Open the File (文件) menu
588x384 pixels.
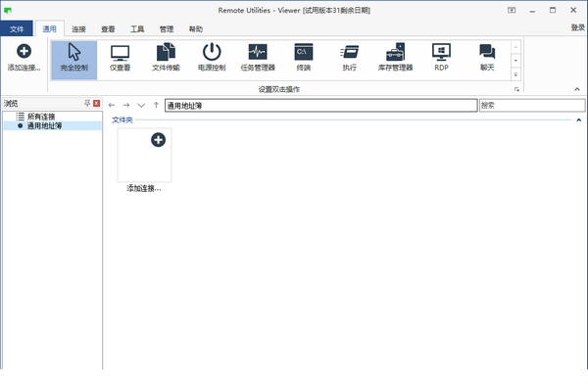[17, 28]
